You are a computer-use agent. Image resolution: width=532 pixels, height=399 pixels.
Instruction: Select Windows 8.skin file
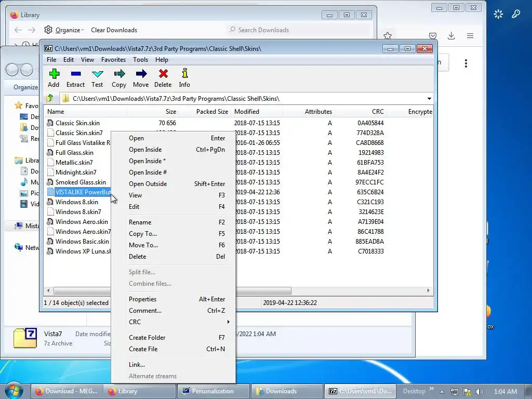pyautogui.click(x=77, y=202)
